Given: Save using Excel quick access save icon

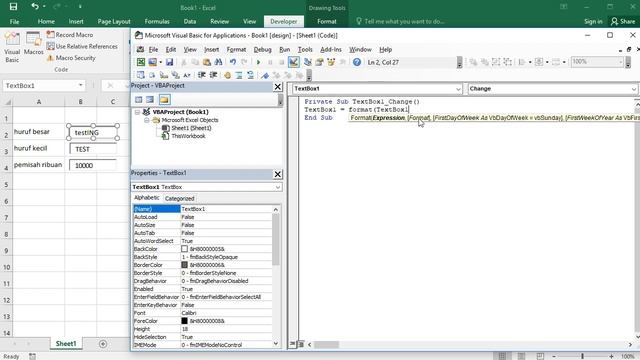Looking at the screenshot, I should click(13, 7).
